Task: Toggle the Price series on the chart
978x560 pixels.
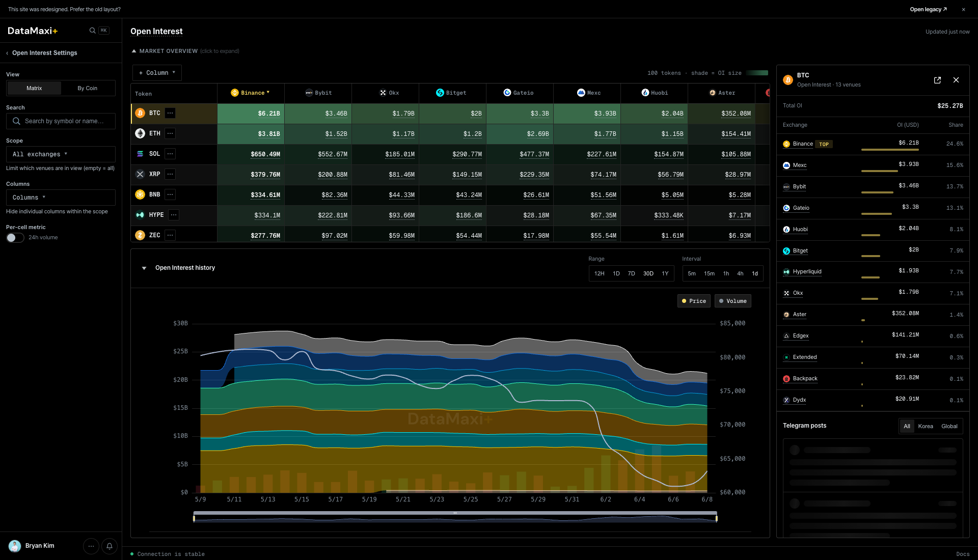Action: coord(694,301)
